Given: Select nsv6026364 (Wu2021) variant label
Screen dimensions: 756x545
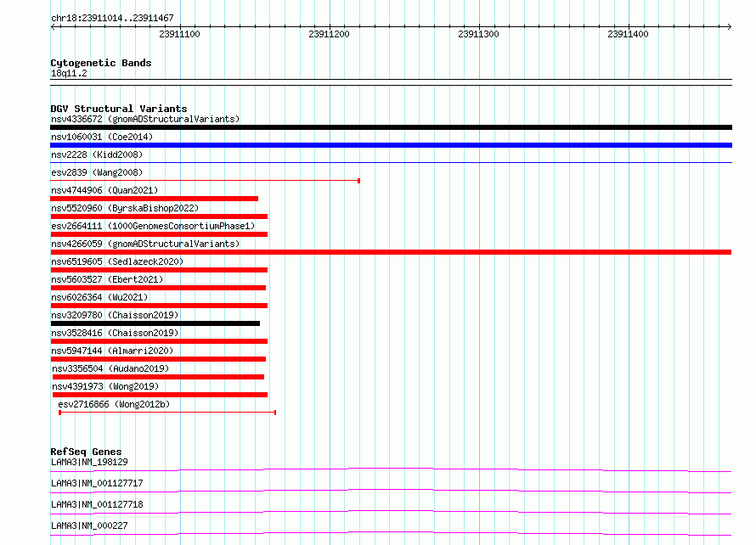Looking at the screenshot, I should click(x=99, y=297).
